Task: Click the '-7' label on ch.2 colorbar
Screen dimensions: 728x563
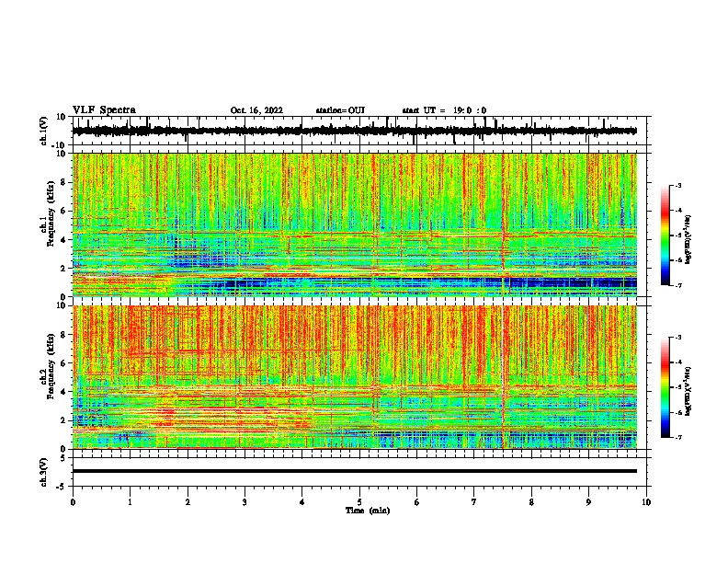Action: (678, 437)
